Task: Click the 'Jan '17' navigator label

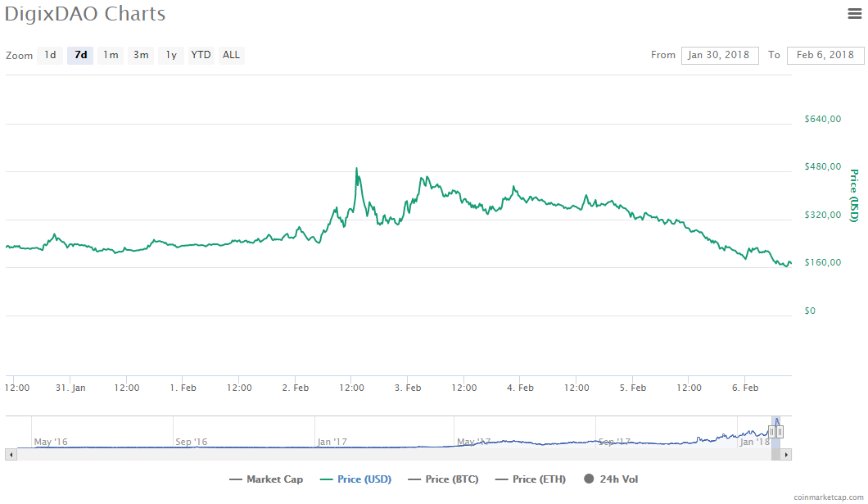Action: click(x=332, y=442)
